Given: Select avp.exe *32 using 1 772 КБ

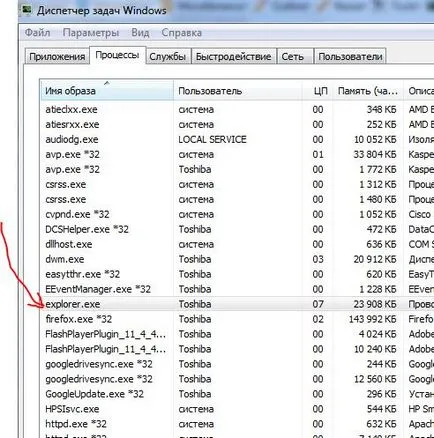Looking at the screenshot, I should (x=237, y=169).
